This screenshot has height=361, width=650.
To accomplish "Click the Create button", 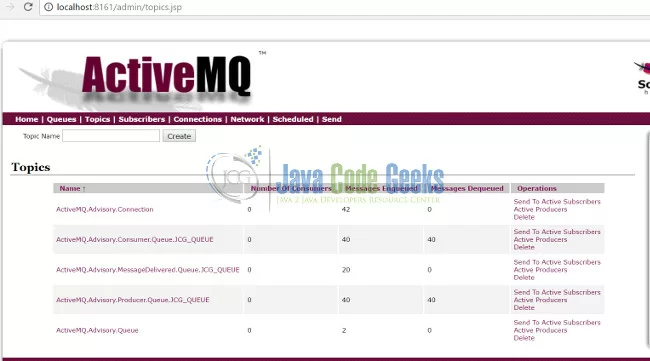I will click(x=179, y=136).
